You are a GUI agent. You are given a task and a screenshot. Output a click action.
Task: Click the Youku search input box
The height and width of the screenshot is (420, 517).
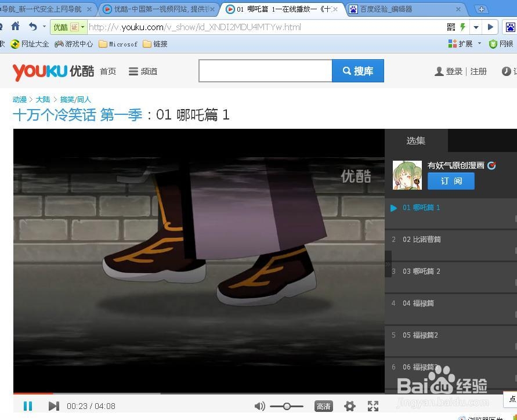click(265, 71)
